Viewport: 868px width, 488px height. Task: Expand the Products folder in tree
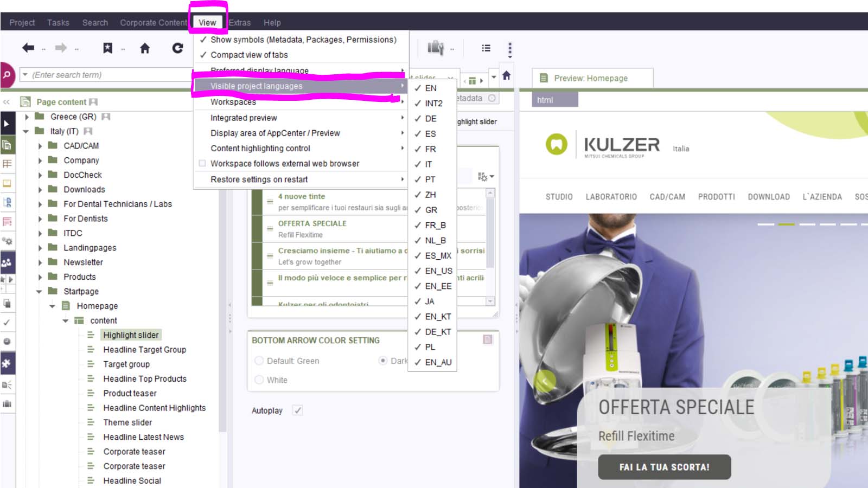40,277
